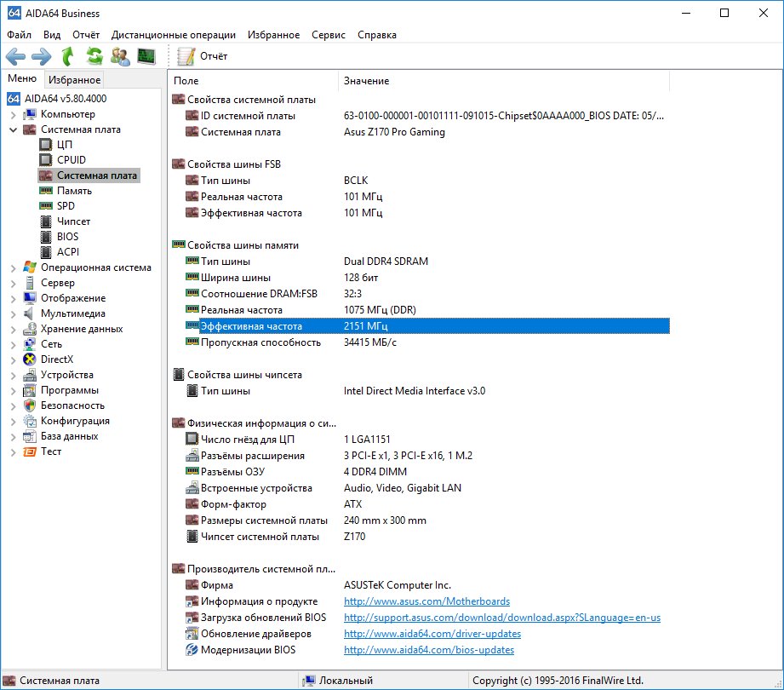Open the monitor graph toolbar icon
The width and height of the screenshot is (784, 690).
146,56
